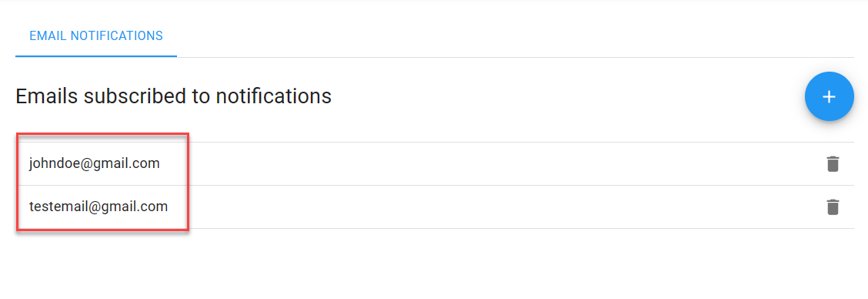
Task: Select the johndoe@gmail.com entry
Action: (x=94, y=163)
